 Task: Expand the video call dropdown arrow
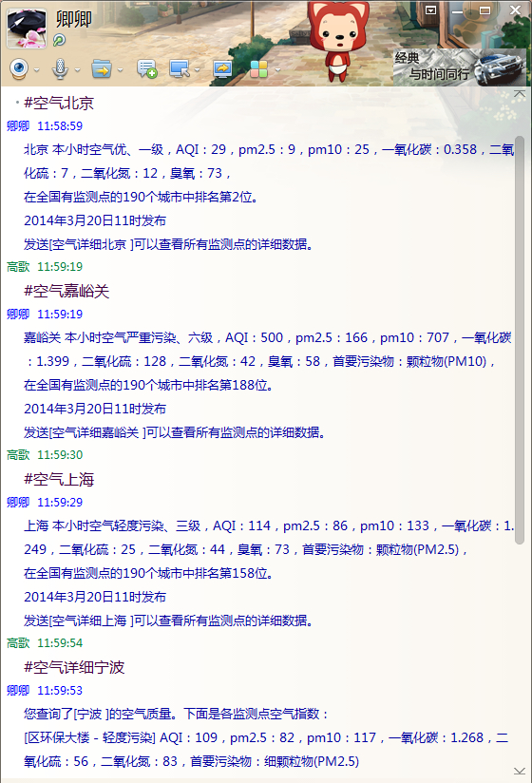(x=36, y=70)
